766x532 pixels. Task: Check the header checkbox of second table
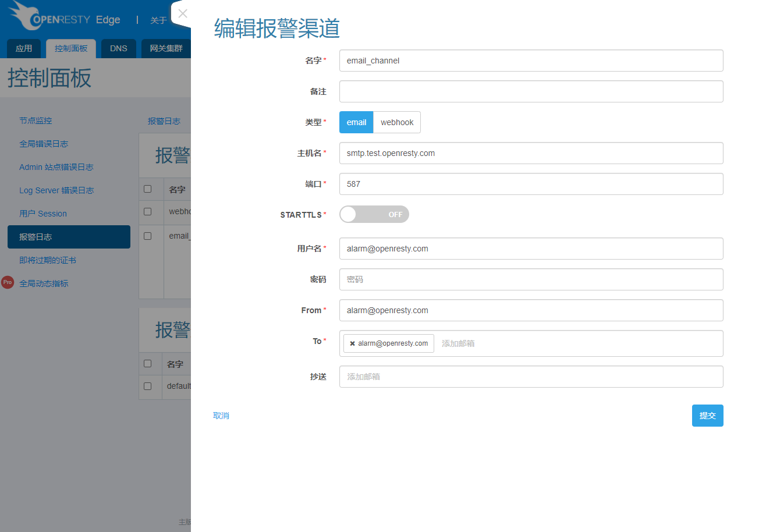[x=147, y=363]
